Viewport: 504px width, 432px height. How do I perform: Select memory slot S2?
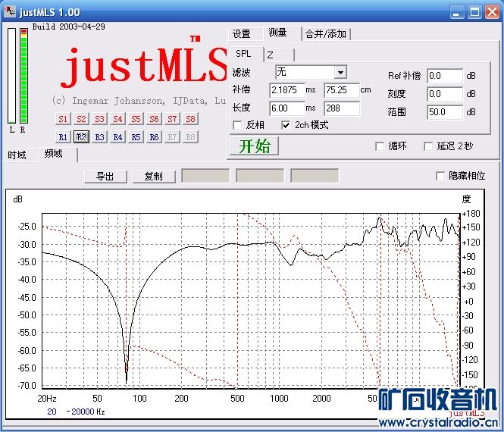[x=81, y=119]
